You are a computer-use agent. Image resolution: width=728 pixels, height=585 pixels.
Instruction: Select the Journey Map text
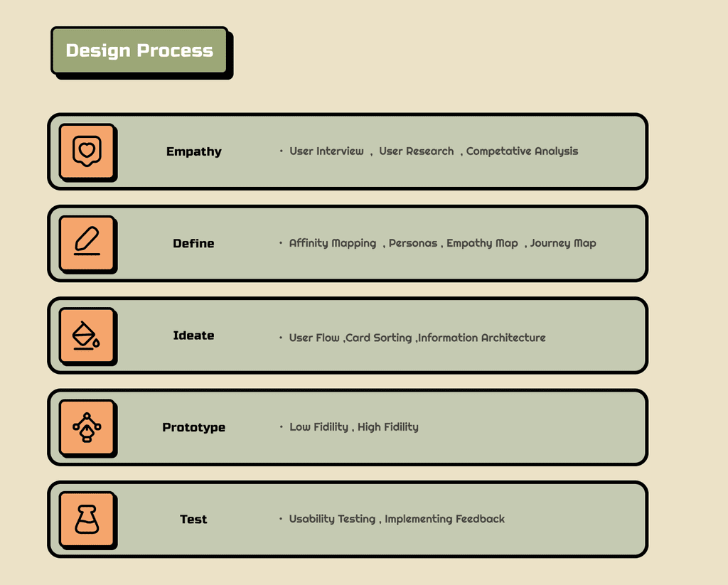coord(563,243)
